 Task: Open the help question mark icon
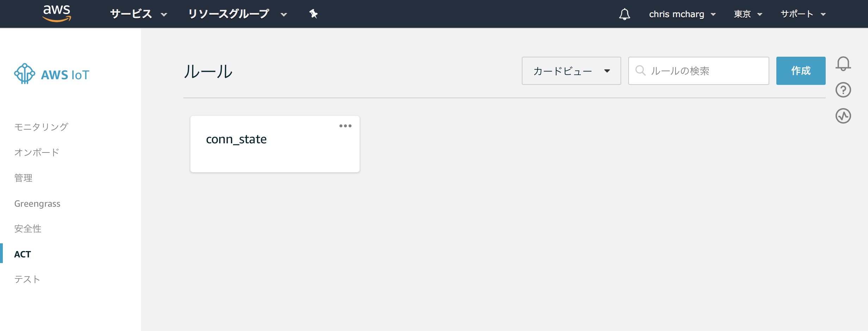click(x=843, y=90)
